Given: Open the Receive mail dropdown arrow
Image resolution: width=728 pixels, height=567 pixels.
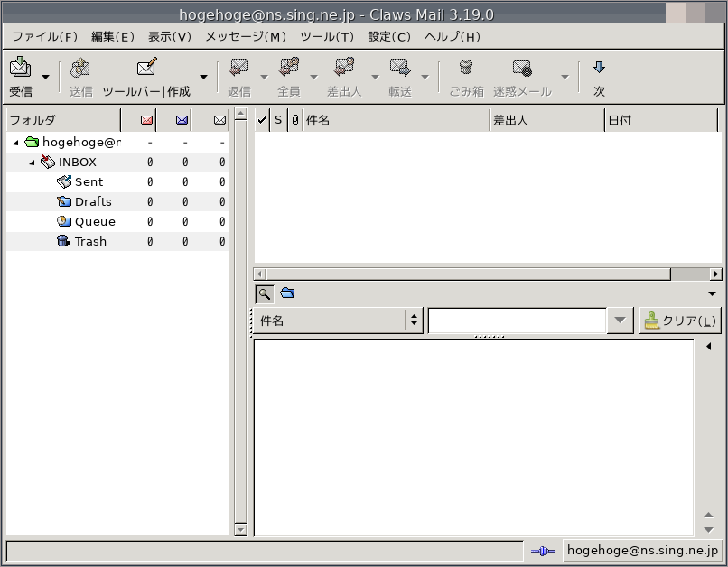Looking at the screenshot, I should (45, 77).
